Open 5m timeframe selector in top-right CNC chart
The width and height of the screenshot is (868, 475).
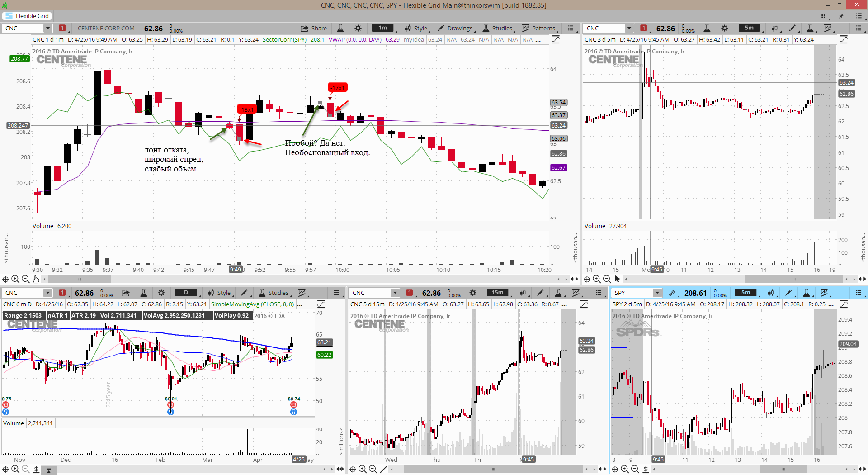(x=749, y=28)
